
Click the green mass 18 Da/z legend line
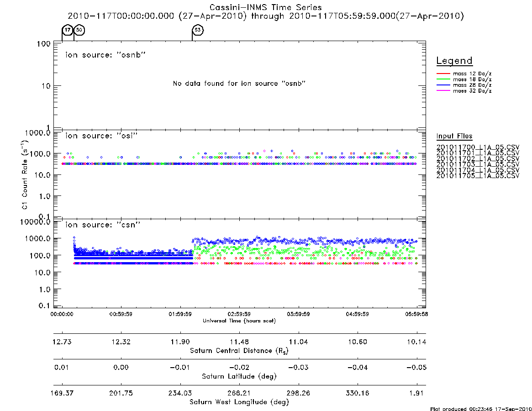[443, 79]
